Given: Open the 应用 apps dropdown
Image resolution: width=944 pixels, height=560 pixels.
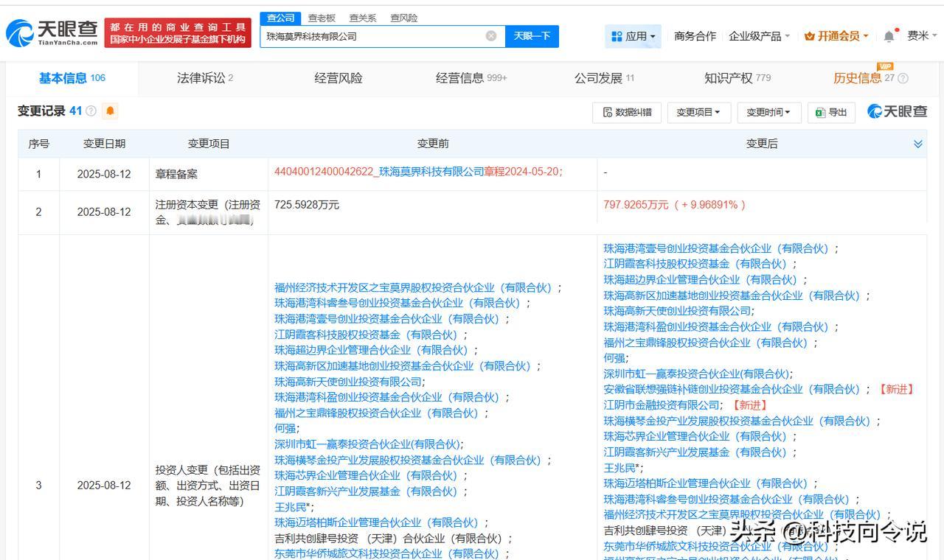Looking at the screenshot, I should click(634, 36).
